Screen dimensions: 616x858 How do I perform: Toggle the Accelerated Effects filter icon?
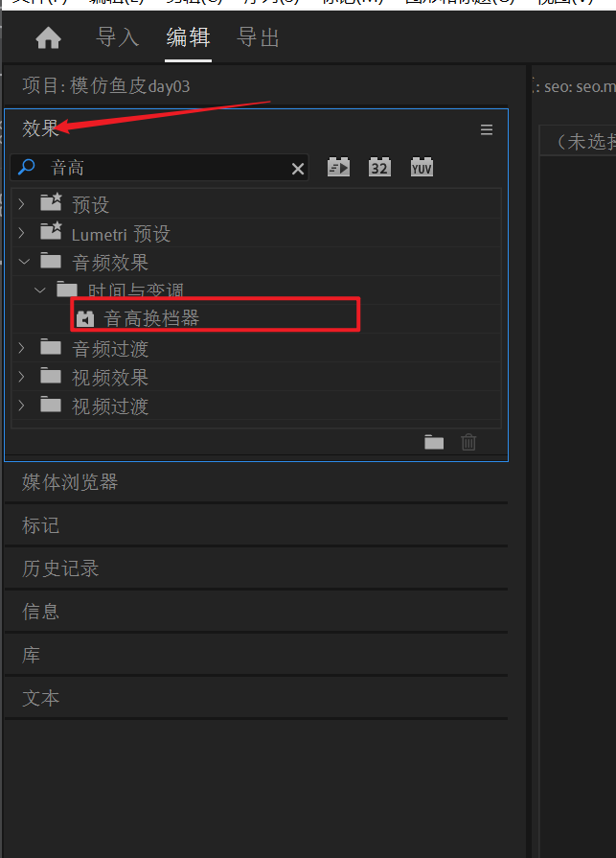point(338,167)
